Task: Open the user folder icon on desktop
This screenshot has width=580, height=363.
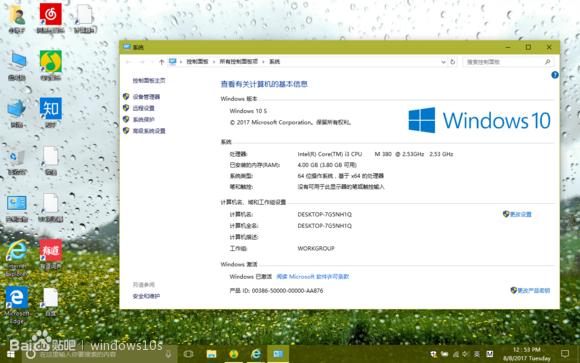Action: tap(17, 19)
